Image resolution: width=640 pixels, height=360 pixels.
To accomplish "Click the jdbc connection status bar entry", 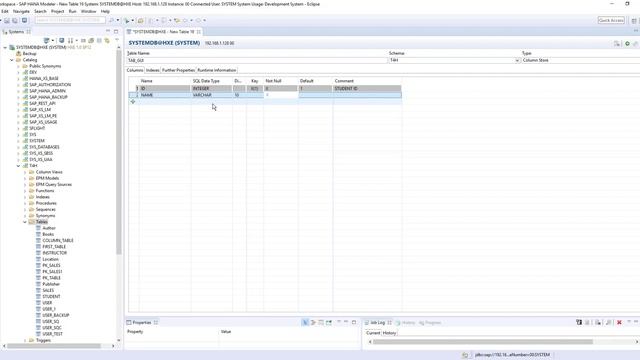I will tap(512, 355).
